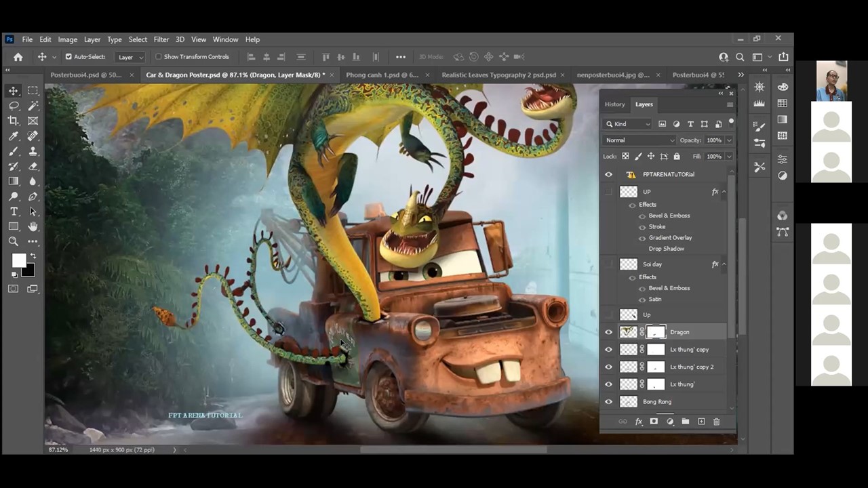Lock transparent pixels of the layer

(x=625, y=157)
